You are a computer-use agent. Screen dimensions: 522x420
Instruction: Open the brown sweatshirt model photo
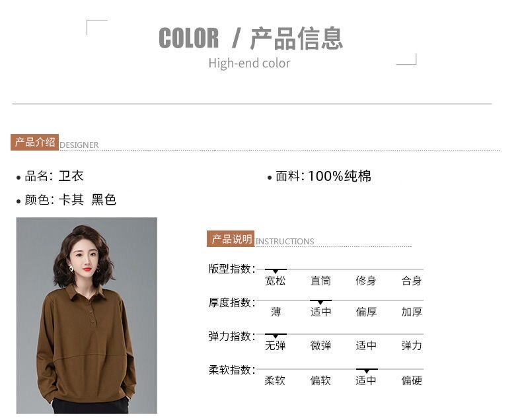coord(87,316)
